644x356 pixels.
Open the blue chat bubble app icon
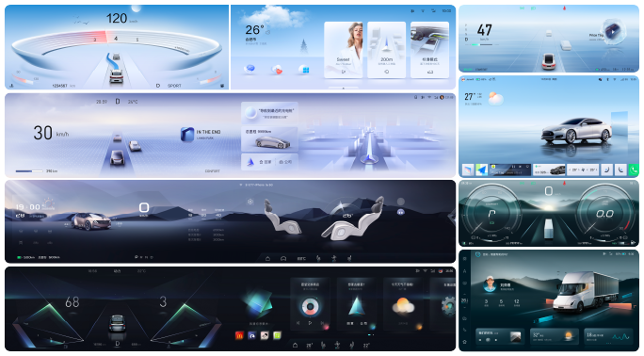click(250, 69)
